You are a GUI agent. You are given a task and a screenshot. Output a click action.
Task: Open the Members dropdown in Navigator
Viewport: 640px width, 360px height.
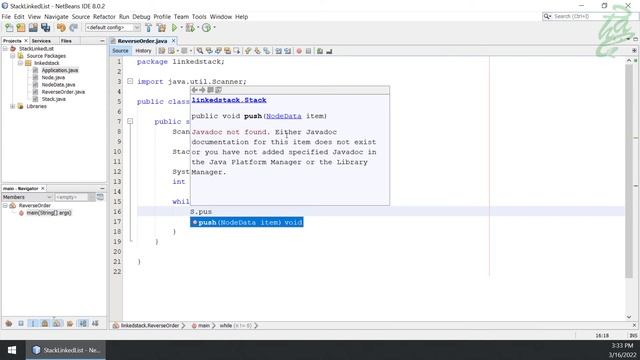[x=27, y=197]
